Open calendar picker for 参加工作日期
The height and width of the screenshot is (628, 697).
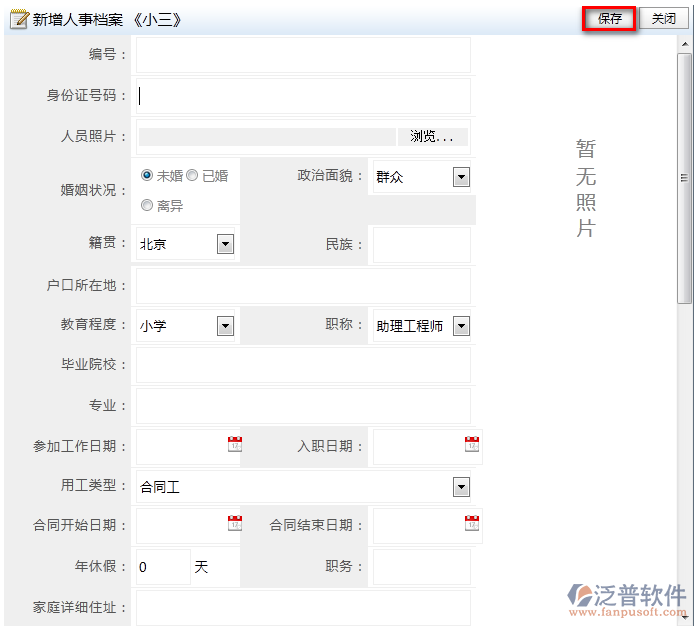(235, 444)
